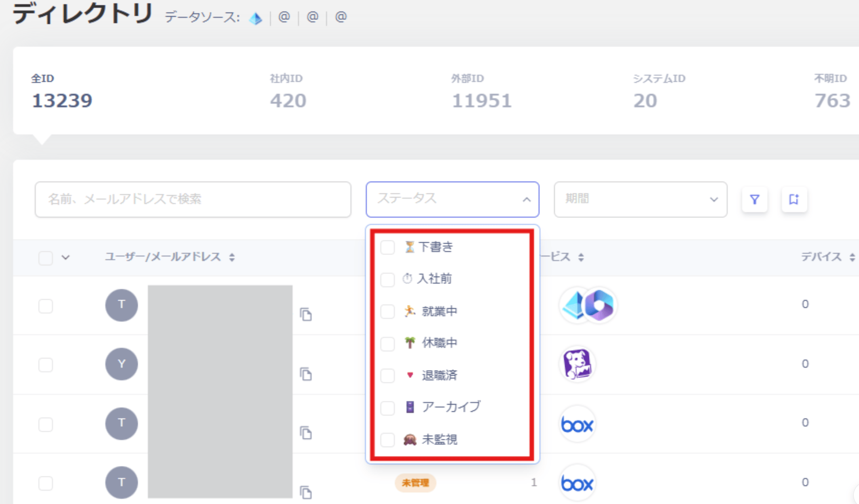Click the Datadog dog service icon
Viewport: 859px width, 504px height.
coord(577,364)
